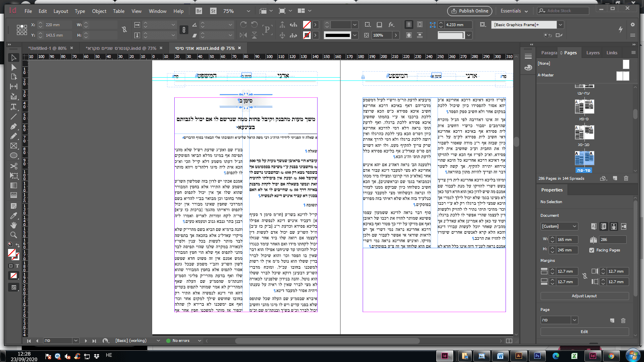The height and width of the screenshot is (362, 644).
Task: Delete selected pages using Pages panel trash
Action: [626, 178]
